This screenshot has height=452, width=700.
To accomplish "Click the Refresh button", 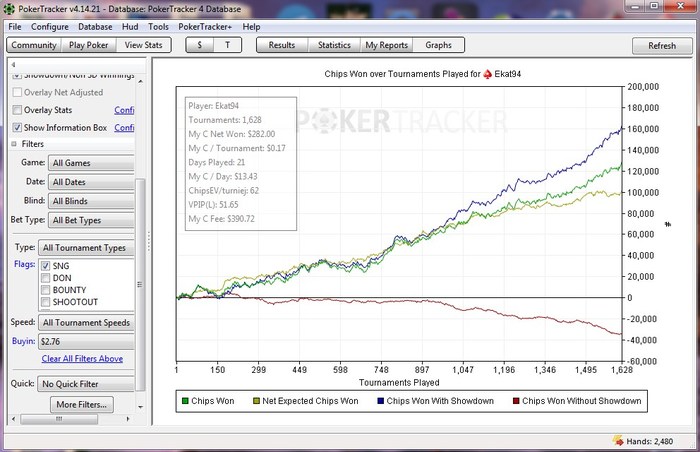I will 662,46.
